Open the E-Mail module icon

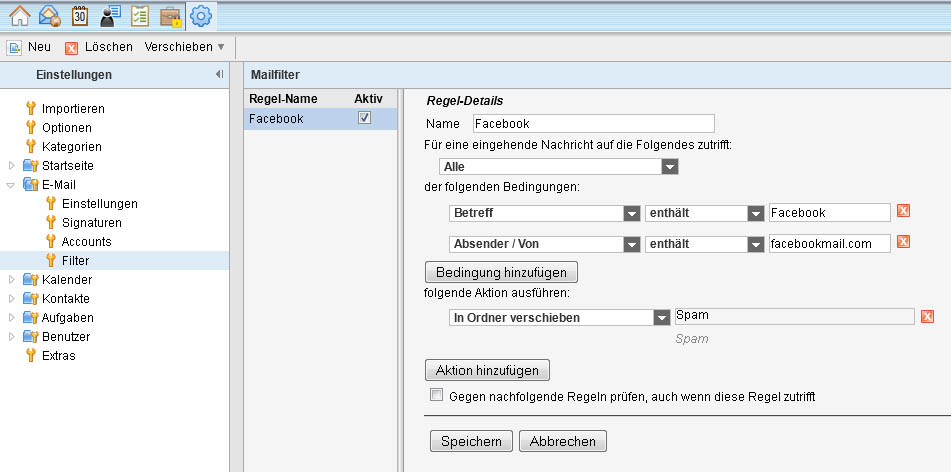[x=49, y=16]
